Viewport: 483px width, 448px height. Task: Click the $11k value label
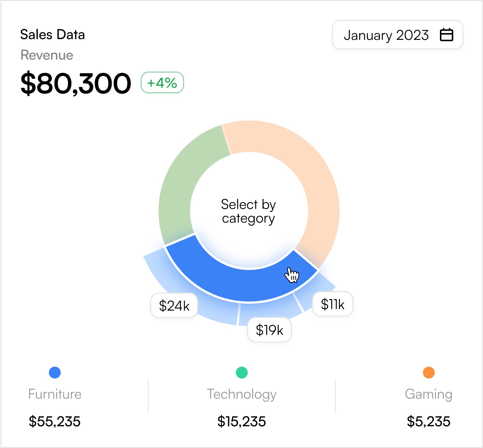click(x=333, y=304)
